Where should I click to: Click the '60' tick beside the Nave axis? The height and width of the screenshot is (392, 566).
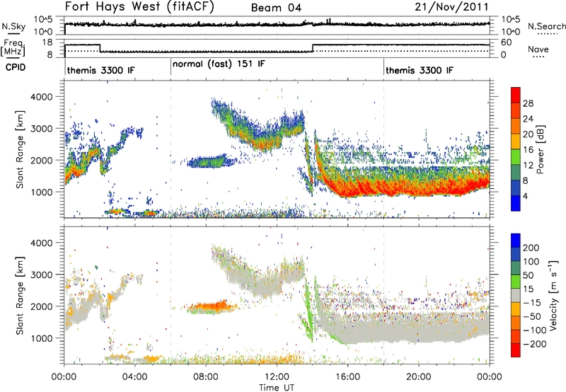pyautogui.click(x=506, y=42)
